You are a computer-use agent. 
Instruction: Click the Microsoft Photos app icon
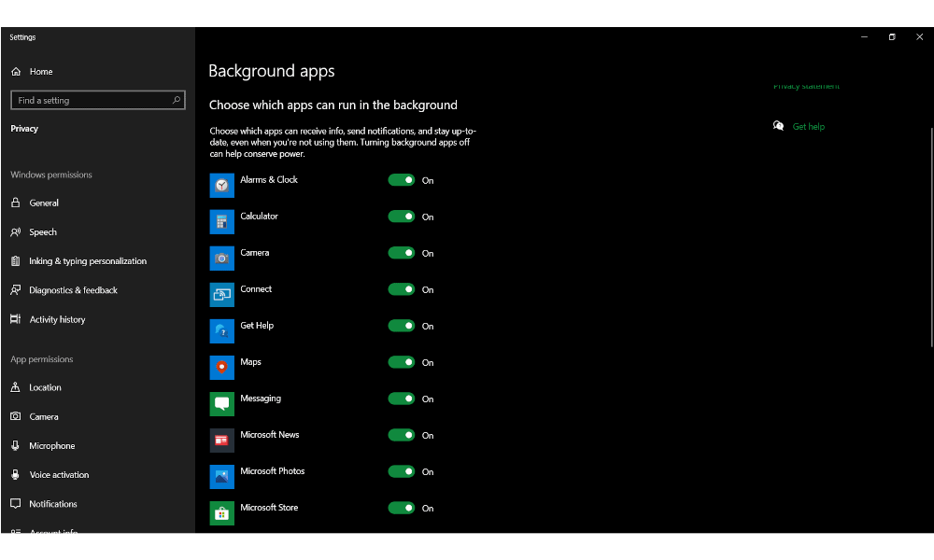click(x=221, y=477)
